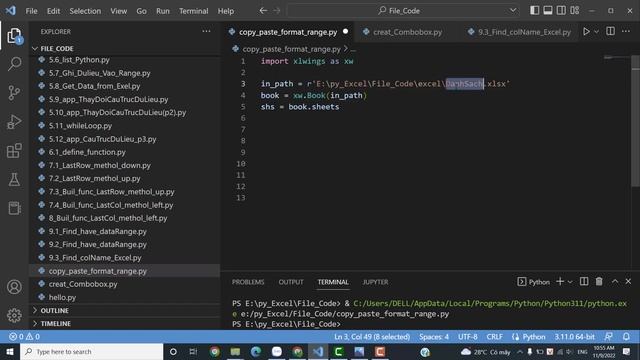The image size is (640, 360).
Task: Open the Run and Debug view
Action: click(x=14, y=122)
